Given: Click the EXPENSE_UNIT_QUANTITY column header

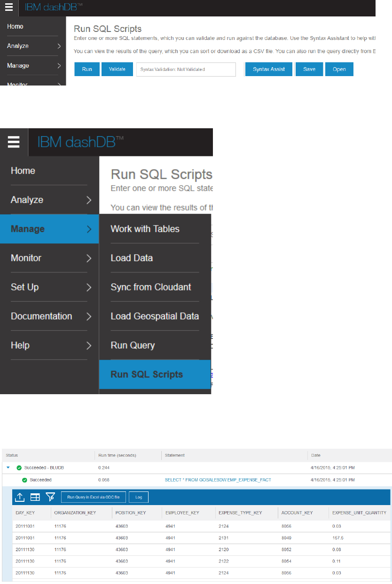Looking at the screenshot, I should click(360, 513).
